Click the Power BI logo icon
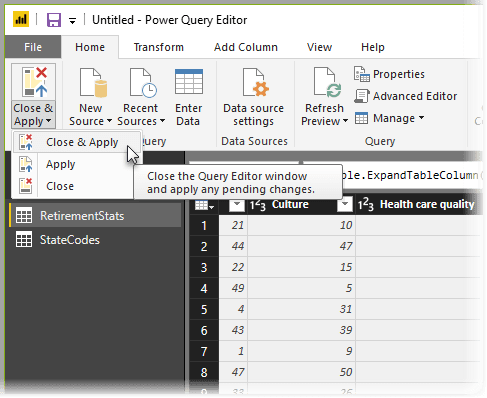 pos(21,19)
